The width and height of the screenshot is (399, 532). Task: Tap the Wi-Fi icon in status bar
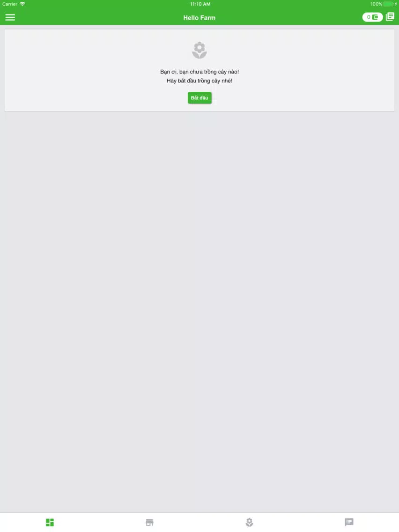tap(22, 4)
